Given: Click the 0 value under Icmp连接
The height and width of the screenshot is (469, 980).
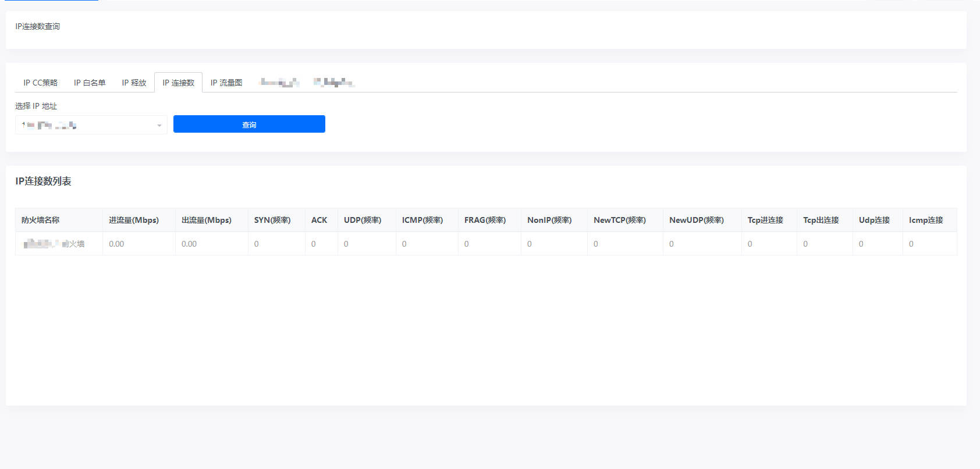Looking at the screenshot, I should pos(911,244).
